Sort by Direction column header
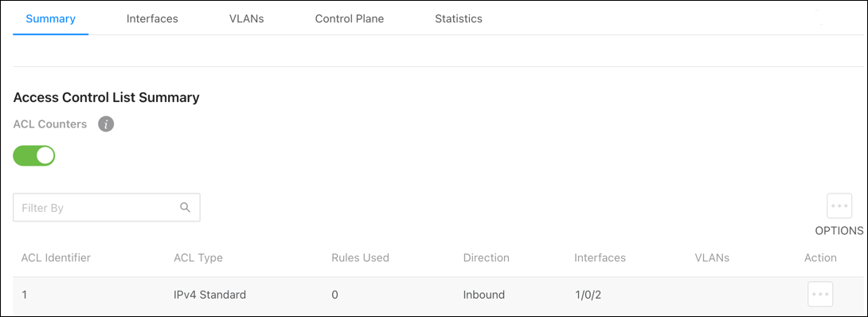 point(486,258)
